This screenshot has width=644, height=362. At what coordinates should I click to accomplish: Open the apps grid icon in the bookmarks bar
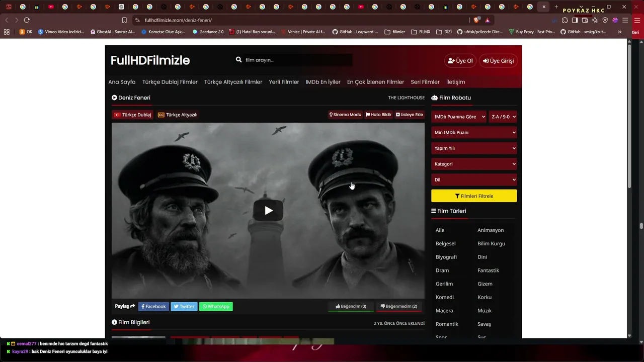(x=7, y=32)
